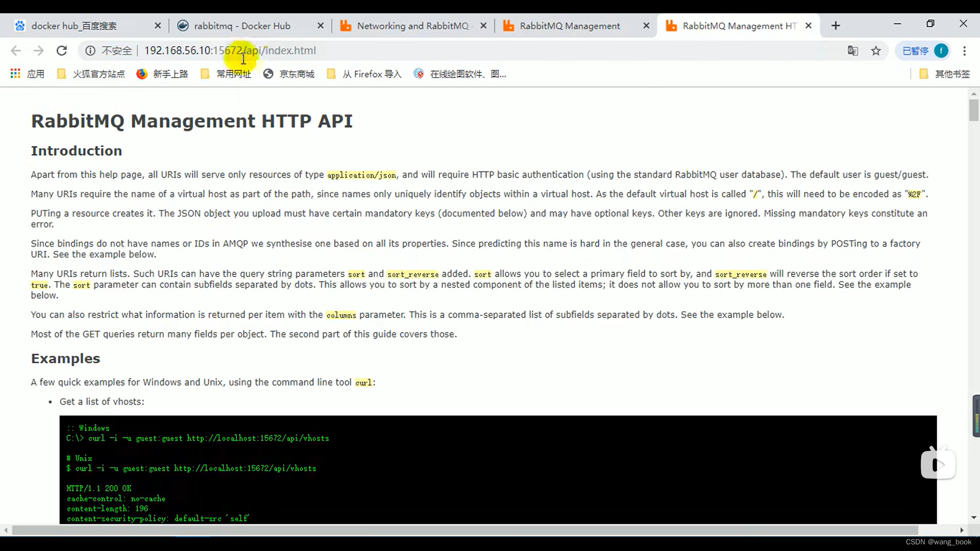
Task: Click the highlighted 'true' code text
Action: point(39,285)
